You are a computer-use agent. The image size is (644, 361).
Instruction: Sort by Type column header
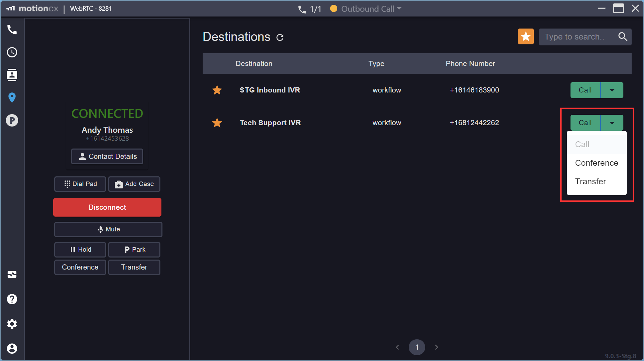(376, 64)
